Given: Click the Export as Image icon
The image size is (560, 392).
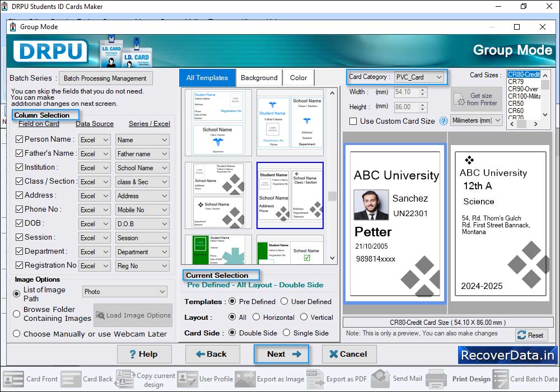Looking at the screenshot, I should 245,379.
